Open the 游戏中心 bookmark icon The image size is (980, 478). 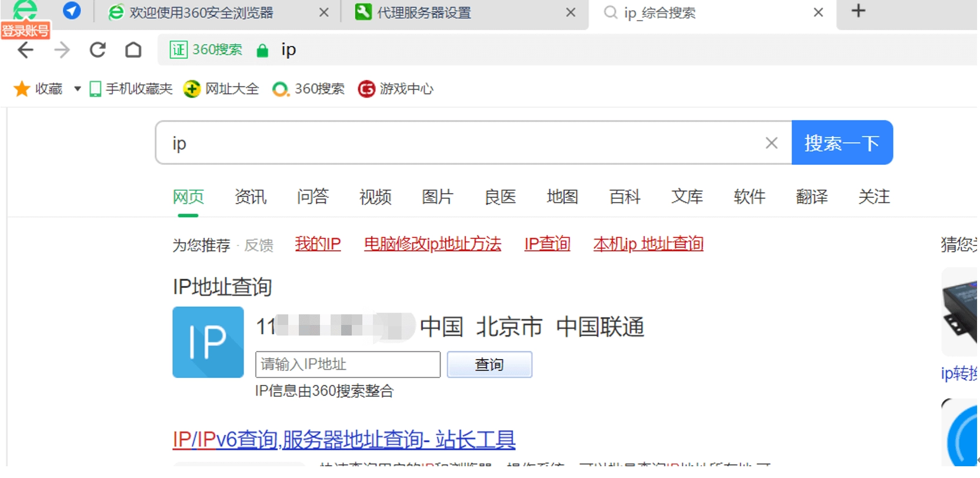366,89
